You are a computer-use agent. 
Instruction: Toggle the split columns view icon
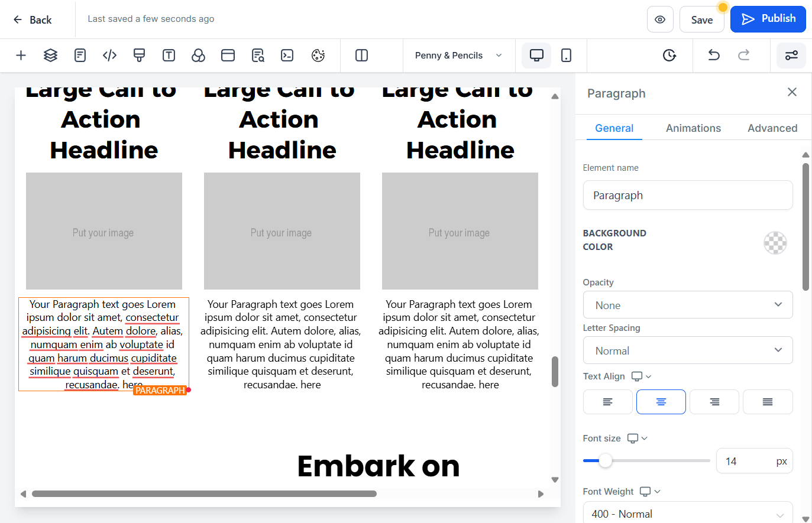pyautogui.click(x=361, y=56)
